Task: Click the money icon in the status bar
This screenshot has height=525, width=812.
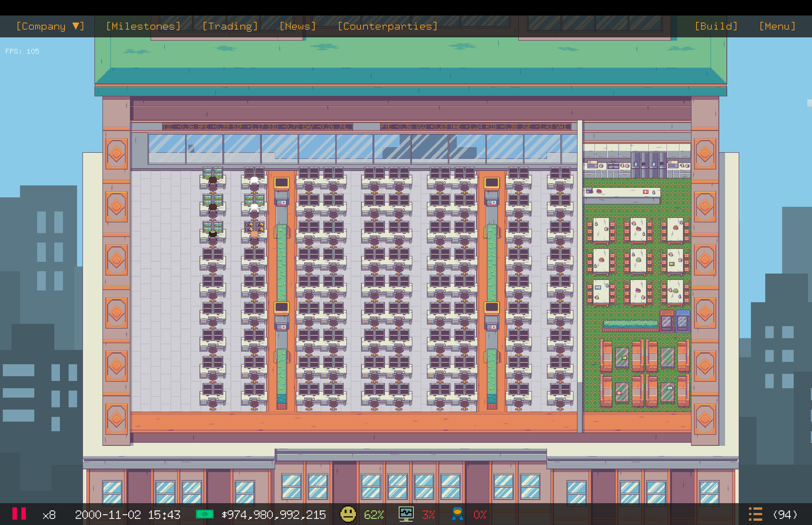Action: point(206,514)
